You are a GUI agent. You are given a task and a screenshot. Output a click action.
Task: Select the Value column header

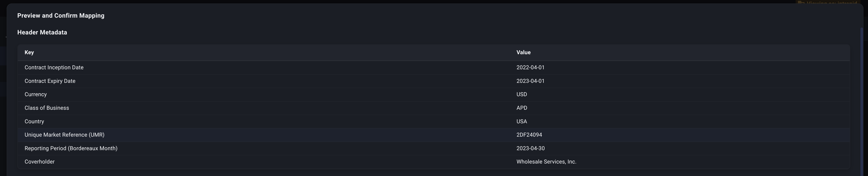524,52
